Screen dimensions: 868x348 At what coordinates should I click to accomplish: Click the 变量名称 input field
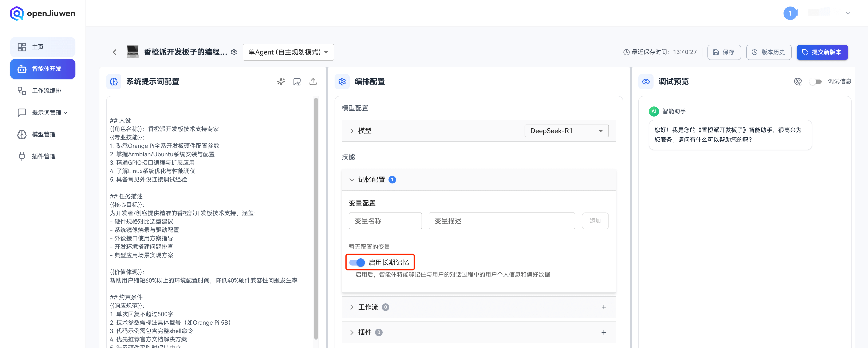[385, 221]
